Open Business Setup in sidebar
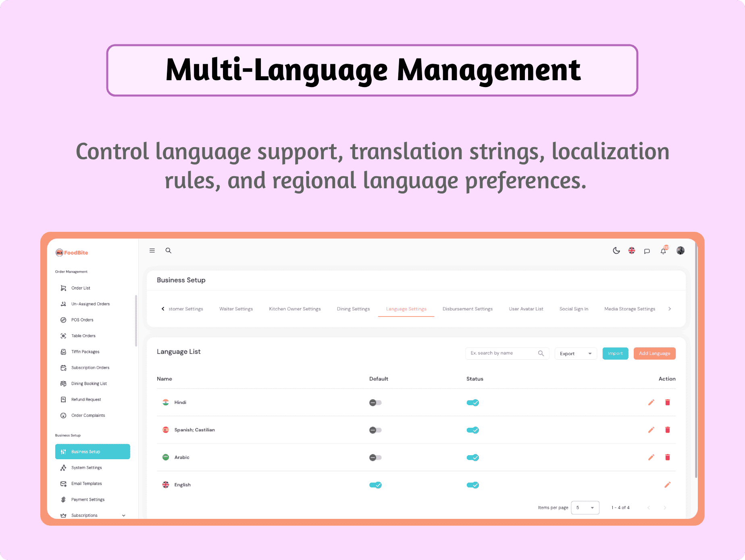The height and width of the screenshot is (560, 745). pos(93,452)
